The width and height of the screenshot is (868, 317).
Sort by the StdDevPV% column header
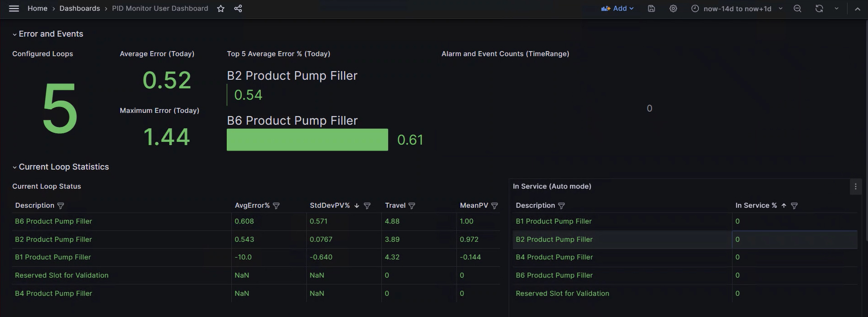tap(329, 206)
